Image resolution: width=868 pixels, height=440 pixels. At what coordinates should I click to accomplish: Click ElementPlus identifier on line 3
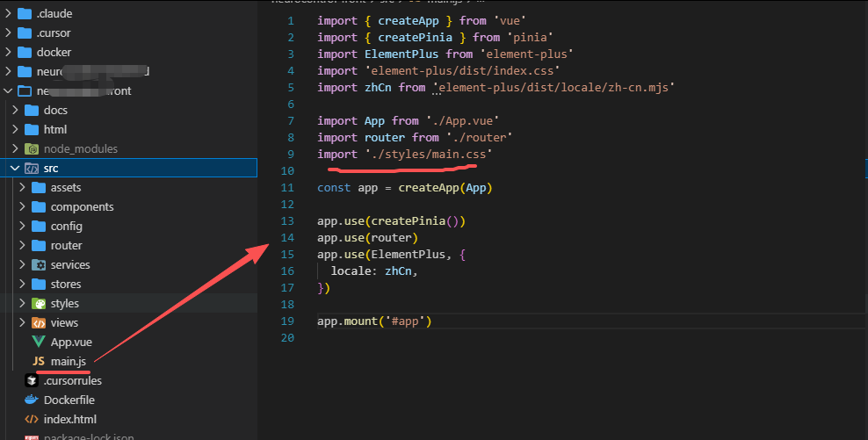(x=401, y=54)
